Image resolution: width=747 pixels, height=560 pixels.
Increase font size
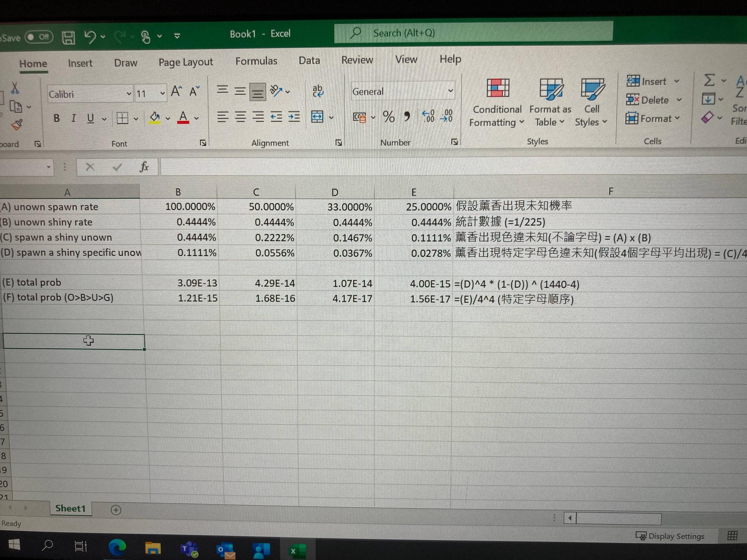pos(176,91)
